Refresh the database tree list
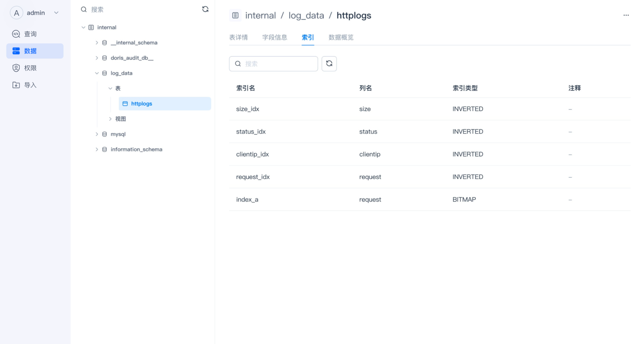Screen dimensions: 644x344 click(x=205, y=9)
